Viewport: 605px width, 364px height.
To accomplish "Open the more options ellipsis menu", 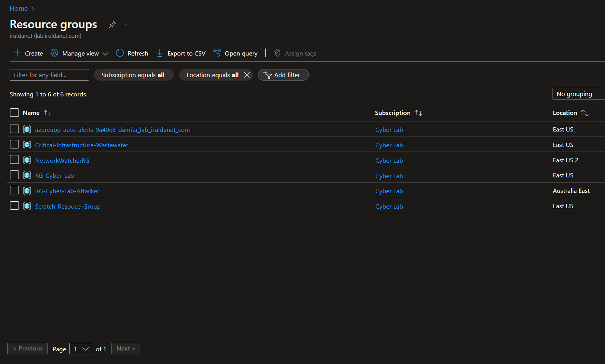I will pyautogui.click(x=128, y=25).
